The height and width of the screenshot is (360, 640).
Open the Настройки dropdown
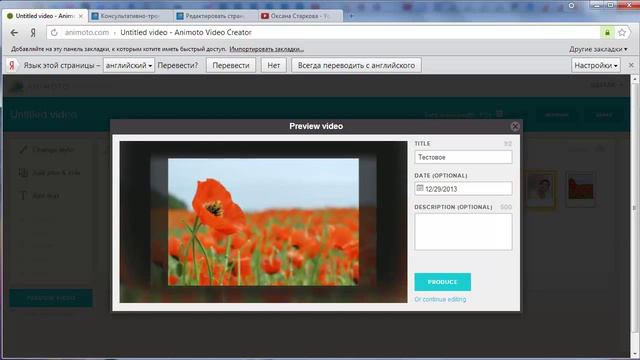[x=596, y=65]
